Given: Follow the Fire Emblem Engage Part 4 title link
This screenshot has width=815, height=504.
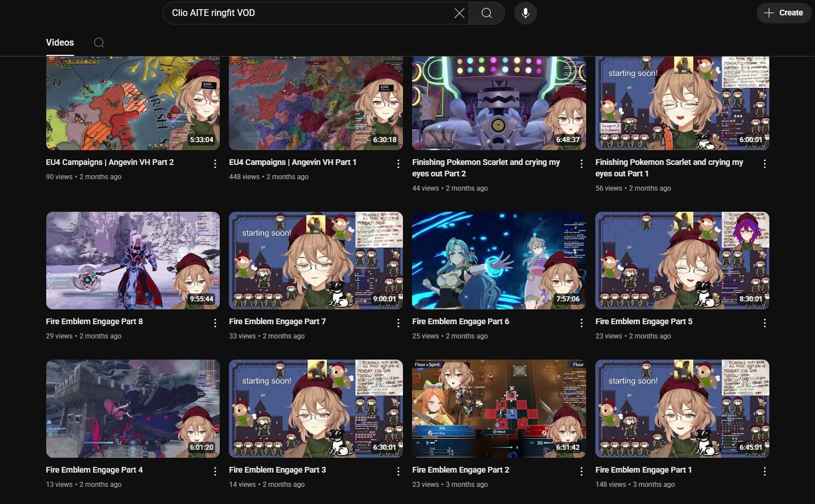Looking at the screenshot, I should [95, 470].
